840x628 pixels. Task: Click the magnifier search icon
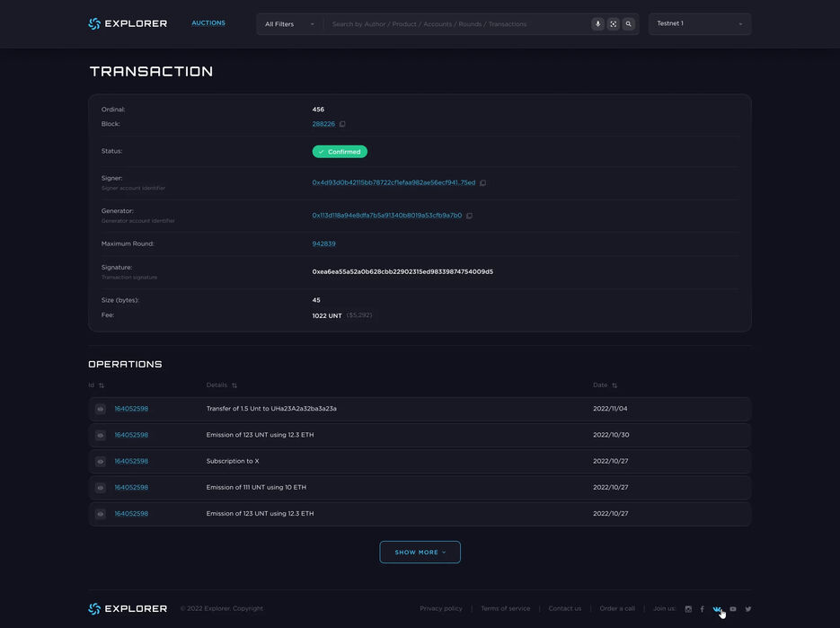point(628,24)
